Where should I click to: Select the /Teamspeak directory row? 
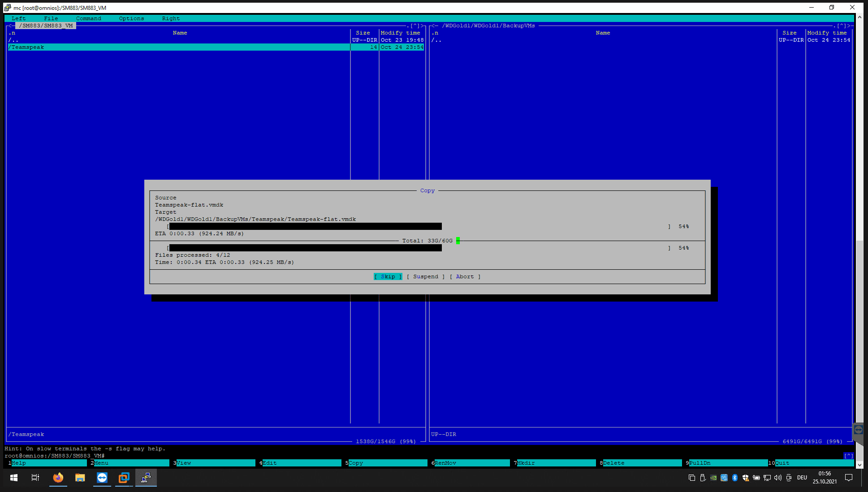tap(216, 47)
